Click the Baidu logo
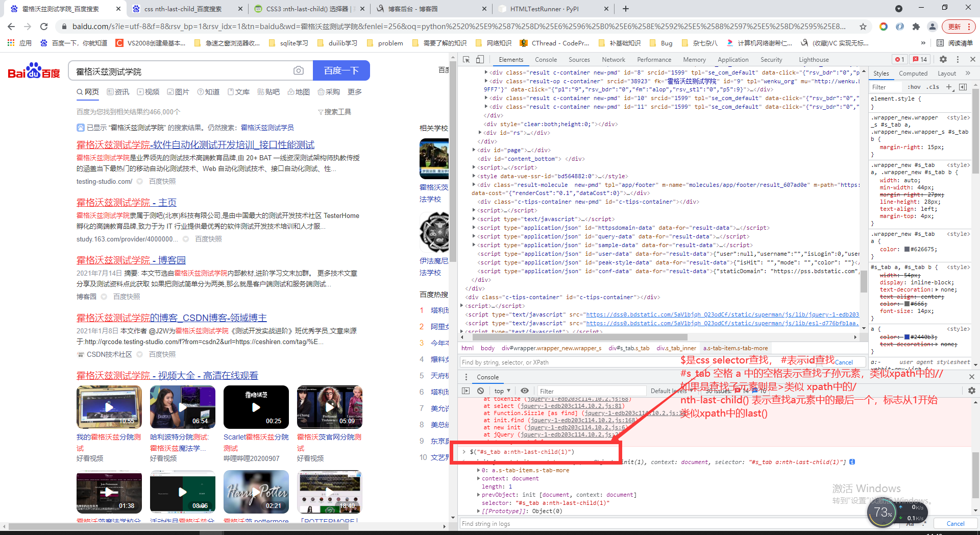 tap(34, 71)
